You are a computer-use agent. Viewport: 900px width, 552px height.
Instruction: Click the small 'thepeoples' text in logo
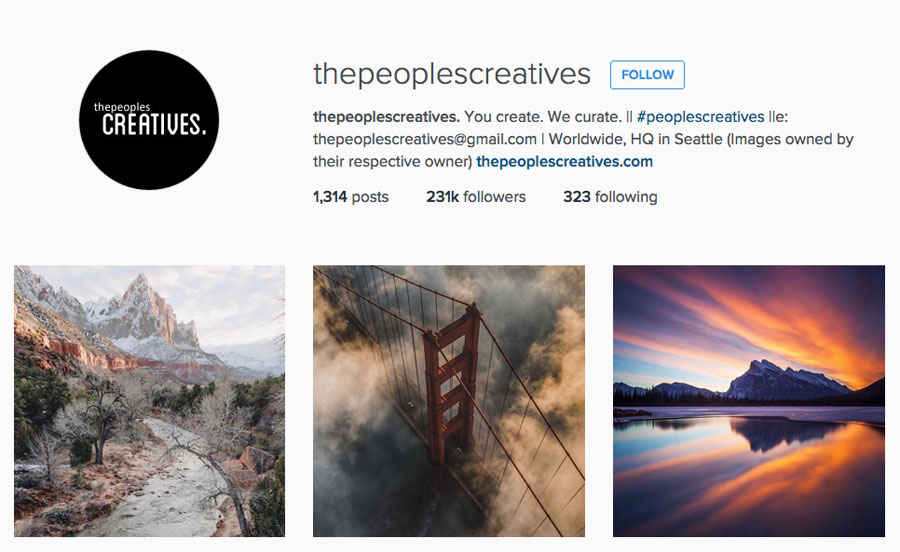[122, 107]
